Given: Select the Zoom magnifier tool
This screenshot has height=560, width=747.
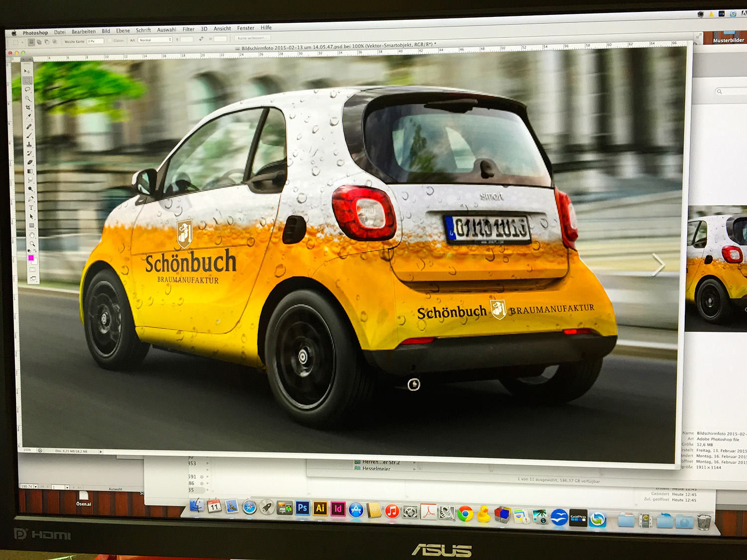Looking at the screenshot, I should click(32, 243).
